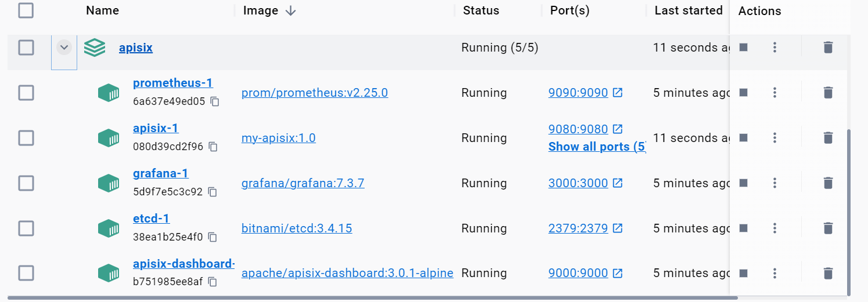Open etcd-1 container details
Viewport: 868px width, 302px height.
151,219
